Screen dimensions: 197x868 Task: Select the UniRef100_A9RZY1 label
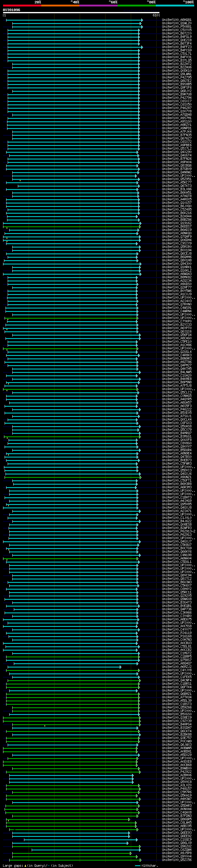click(176, 125)
